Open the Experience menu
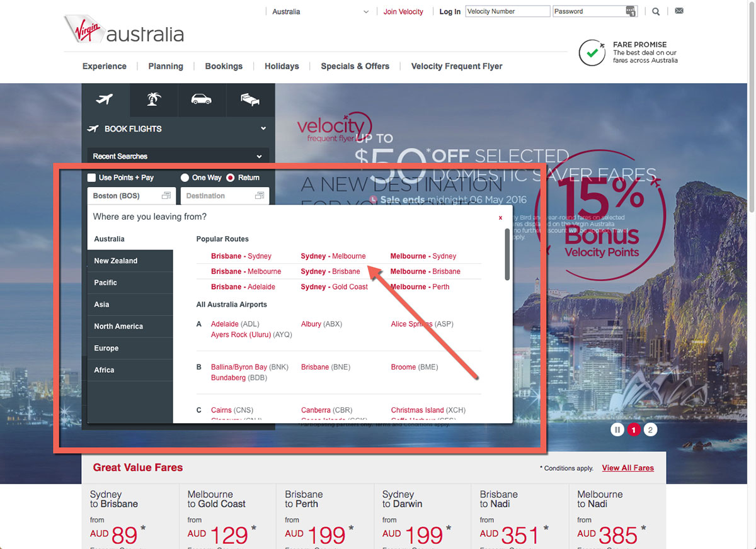 [x=105, y=66]
